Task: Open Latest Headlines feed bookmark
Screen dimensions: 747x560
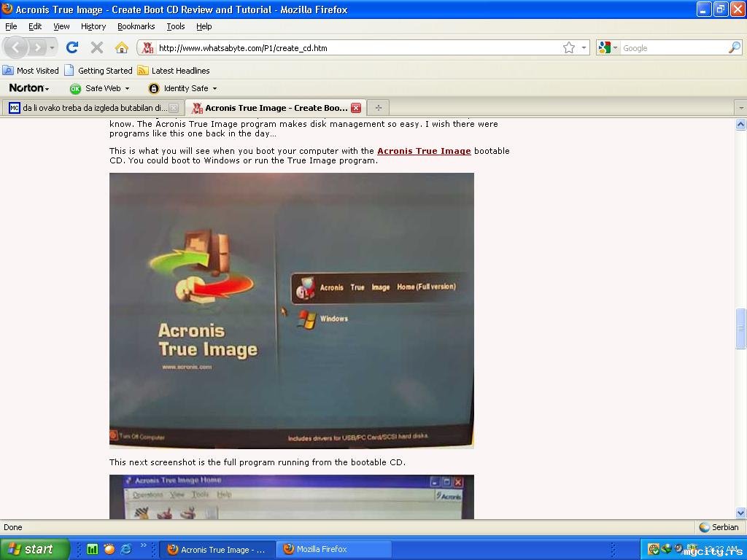Action: (x=174, y=71)
